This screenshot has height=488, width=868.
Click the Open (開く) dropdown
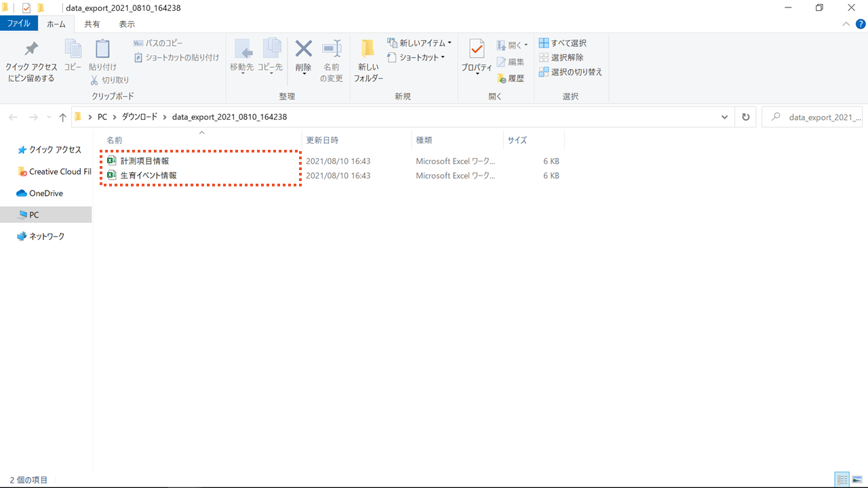pyautogui.click(x=512, y=45)
